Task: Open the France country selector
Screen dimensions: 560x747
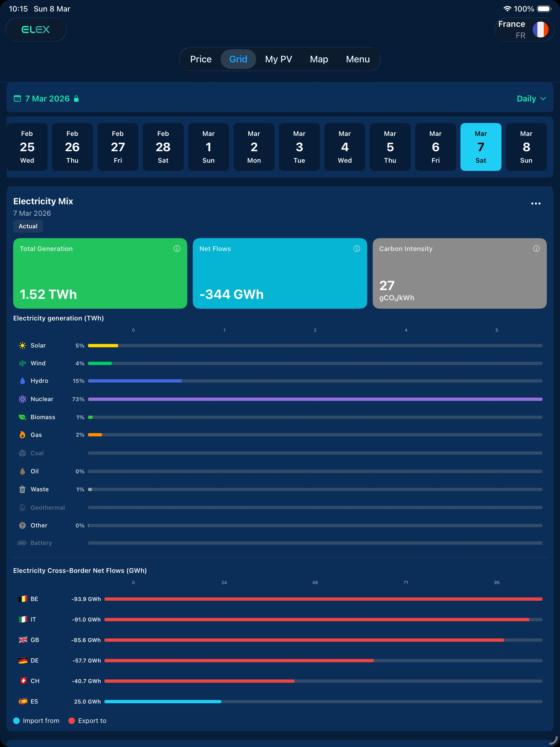Action: pyautogui.click(x=524, y=30)
